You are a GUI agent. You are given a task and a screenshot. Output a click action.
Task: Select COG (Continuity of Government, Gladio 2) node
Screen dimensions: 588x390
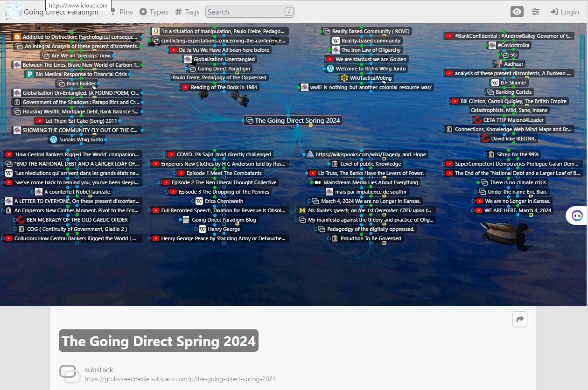point(72,229)
